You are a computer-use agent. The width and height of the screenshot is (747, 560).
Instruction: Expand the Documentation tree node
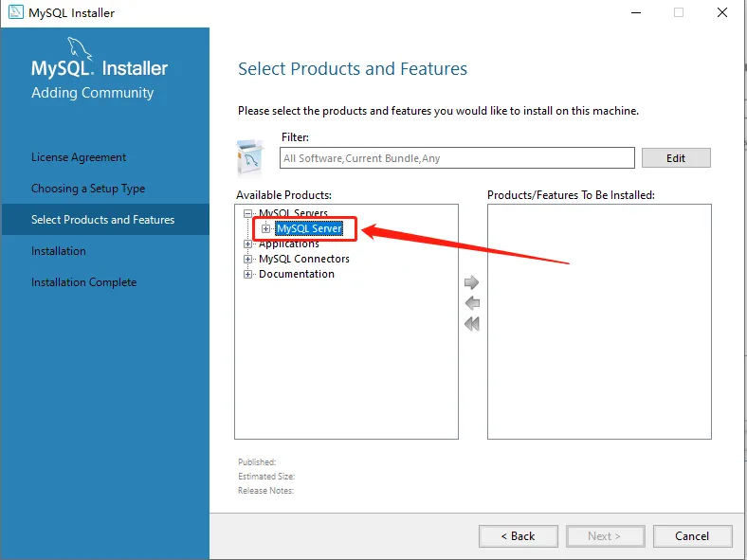247,274
